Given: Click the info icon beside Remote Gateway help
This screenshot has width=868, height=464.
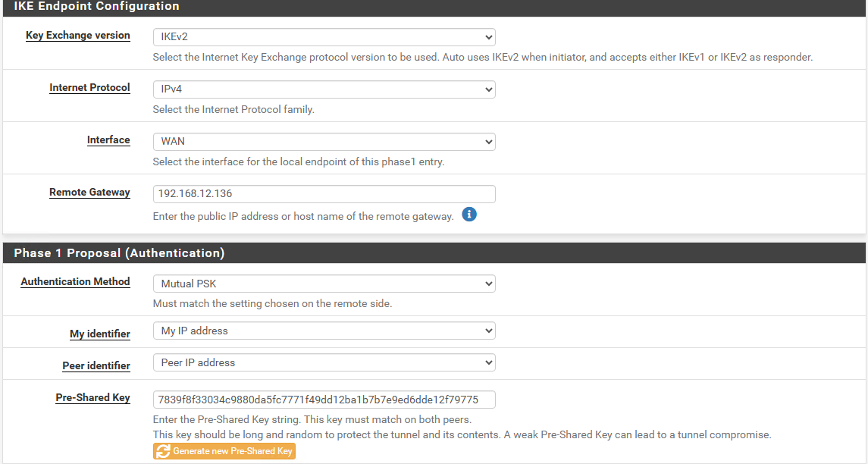Looking at the screenshot, I should click(x=469, y=215).
